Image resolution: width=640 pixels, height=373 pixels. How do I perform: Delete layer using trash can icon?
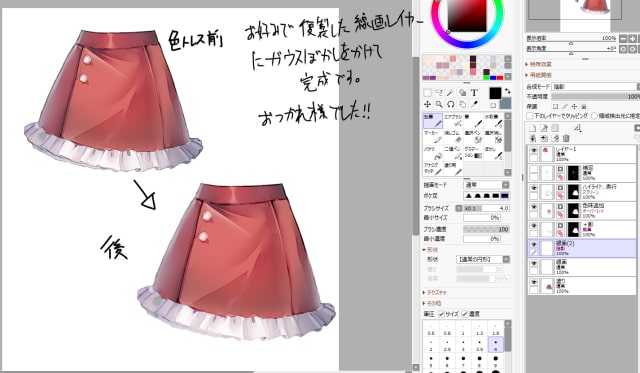pyautogui.click(x=566, y=138)
